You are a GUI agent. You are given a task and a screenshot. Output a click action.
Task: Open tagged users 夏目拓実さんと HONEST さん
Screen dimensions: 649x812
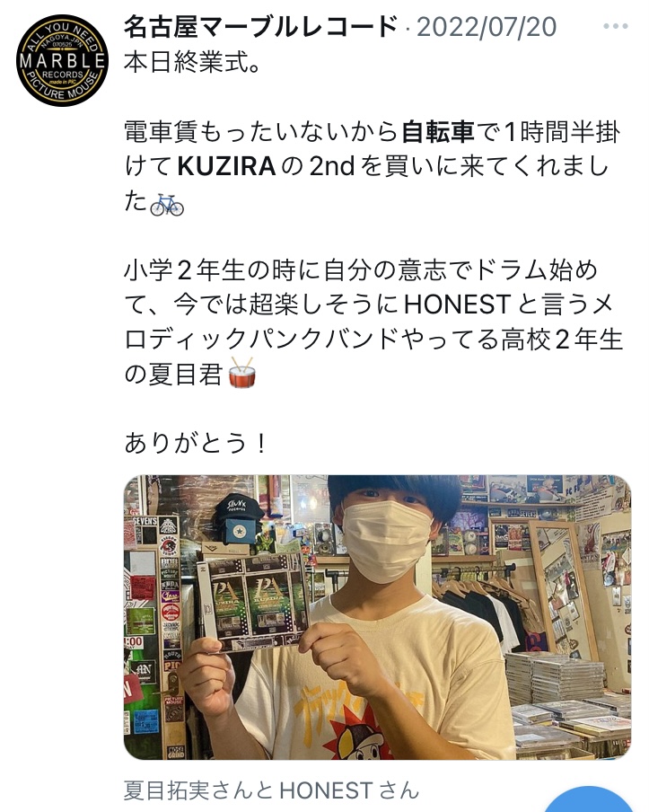[271, 790]
